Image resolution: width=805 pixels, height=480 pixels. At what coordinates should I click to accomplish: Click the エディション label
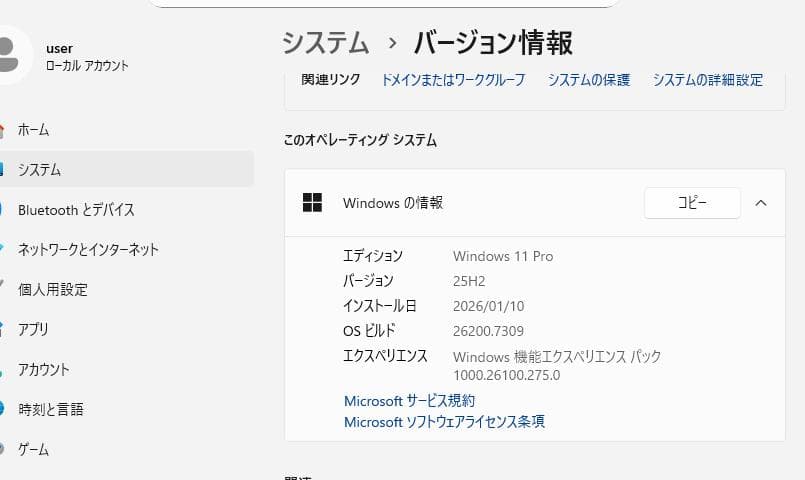pyautogui.click(x=373, y=256)
